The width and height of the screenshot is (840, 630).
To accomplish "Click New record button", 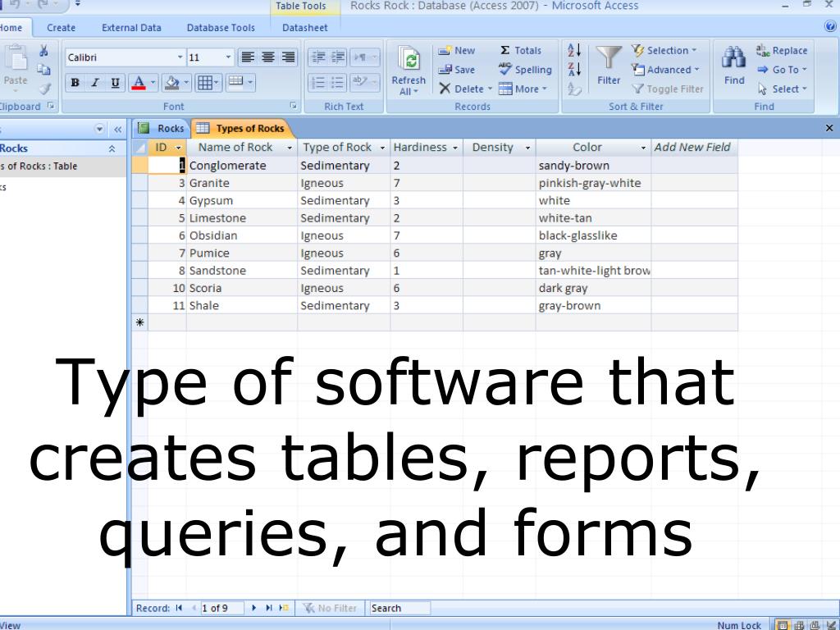I will coord(456,50).
